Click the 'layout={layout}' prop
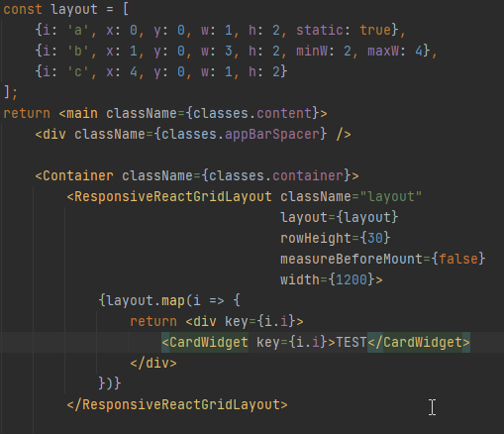 click(340, 218)
